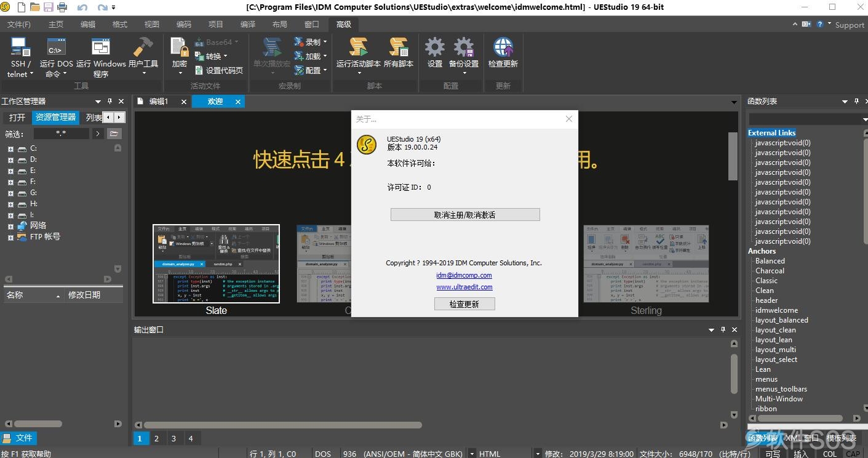This screenshot has height=458, width=868.
Task: Close the 关于 dialog with the X
Action: tap(569, 119)
